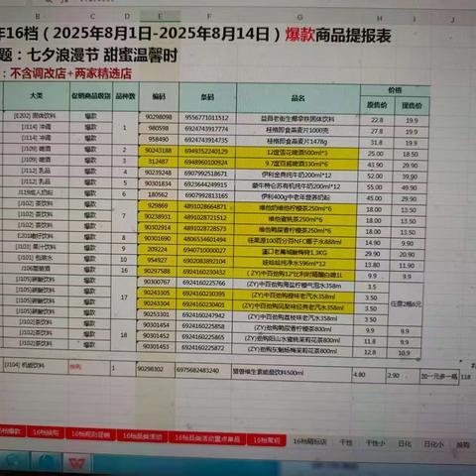Select the long red 16档日配活动重点单品 sheet tab
476x476 pixels.
click(207, 438)
